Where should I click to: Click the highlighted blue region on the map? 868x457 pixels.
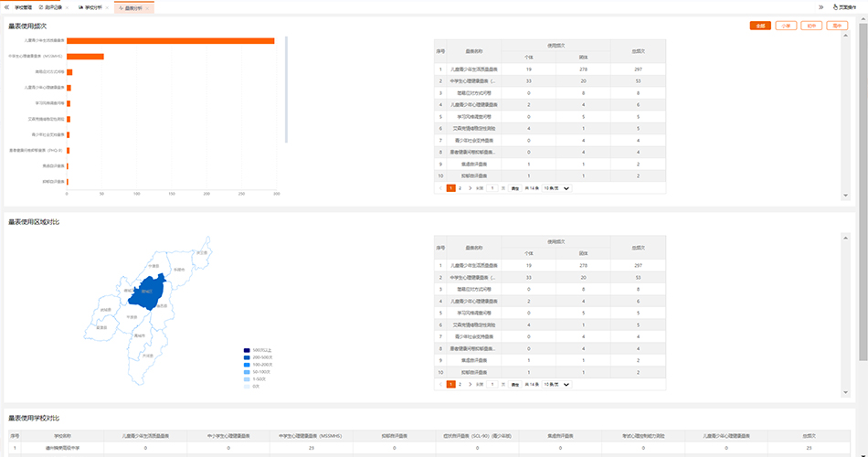point(146,291)
